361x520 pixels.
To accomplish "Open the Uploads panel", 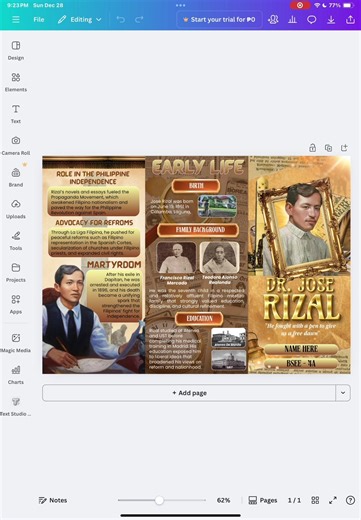I will (16, 209).
